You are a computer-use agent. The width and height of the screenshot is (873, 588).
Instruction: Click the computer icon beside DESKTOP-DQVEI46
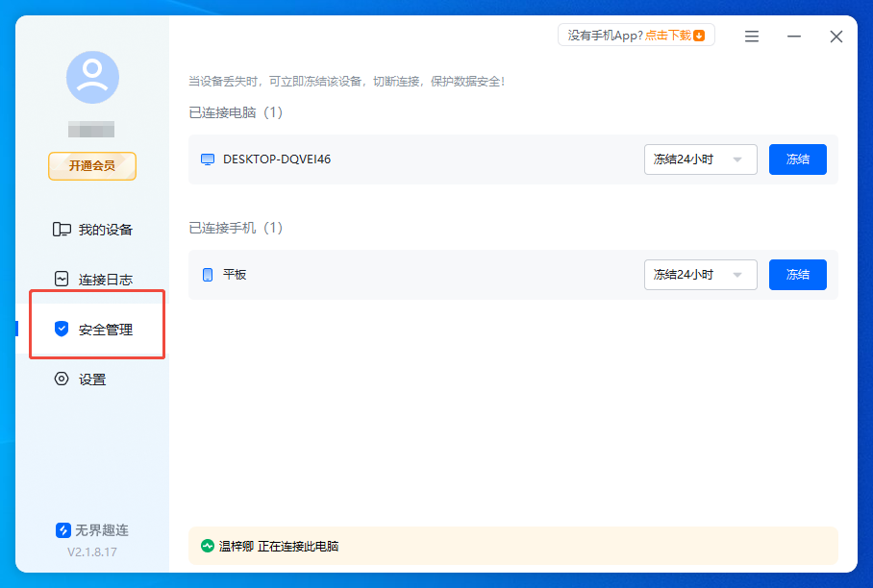[x=208, y=159]
